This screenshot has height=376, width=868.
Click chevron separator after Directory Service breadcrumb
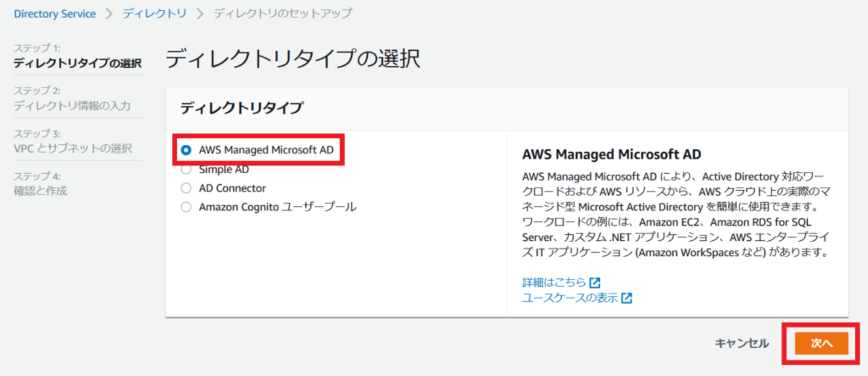(x=109, y=14)
